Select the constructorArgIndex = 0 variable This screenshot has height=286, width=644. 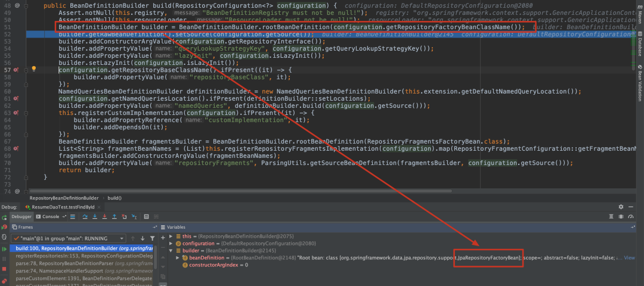point(215,265)
